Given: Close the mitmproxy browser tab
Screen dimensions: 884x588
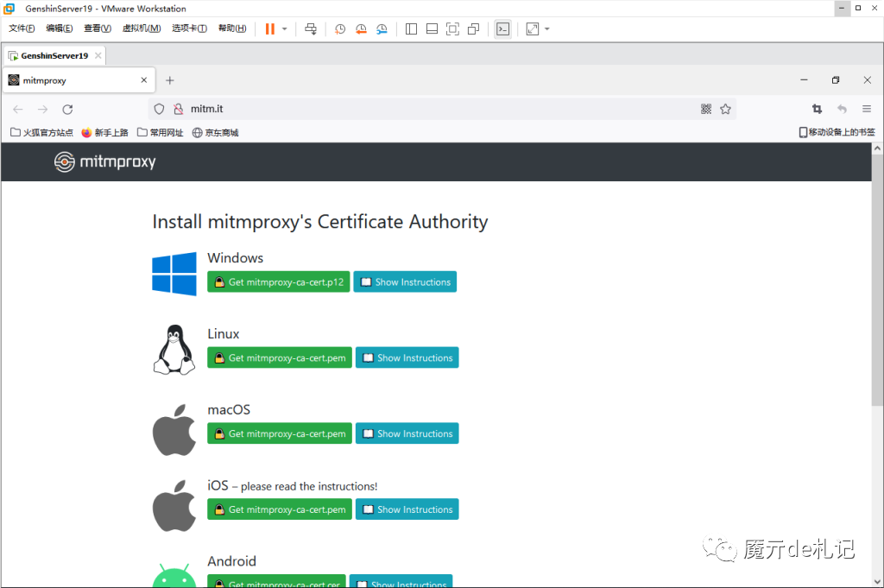Looking at the screenshot, I should point(144,80).
